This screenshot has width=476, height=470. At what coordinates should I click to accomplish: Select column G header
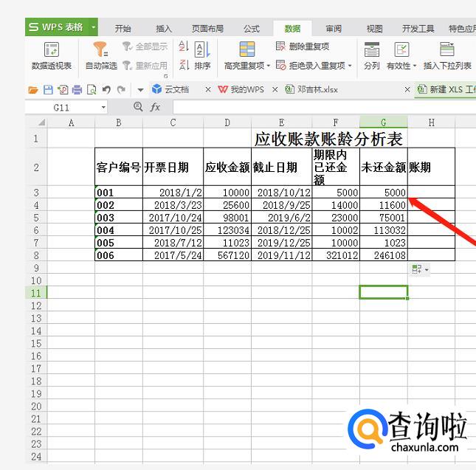[384, 122]
